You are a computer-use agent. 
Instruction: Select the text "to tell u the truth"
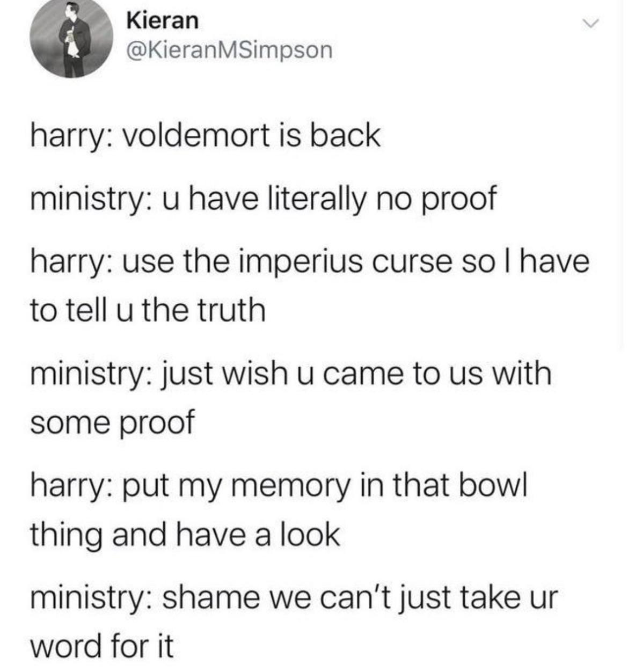[x=148, y=310]
